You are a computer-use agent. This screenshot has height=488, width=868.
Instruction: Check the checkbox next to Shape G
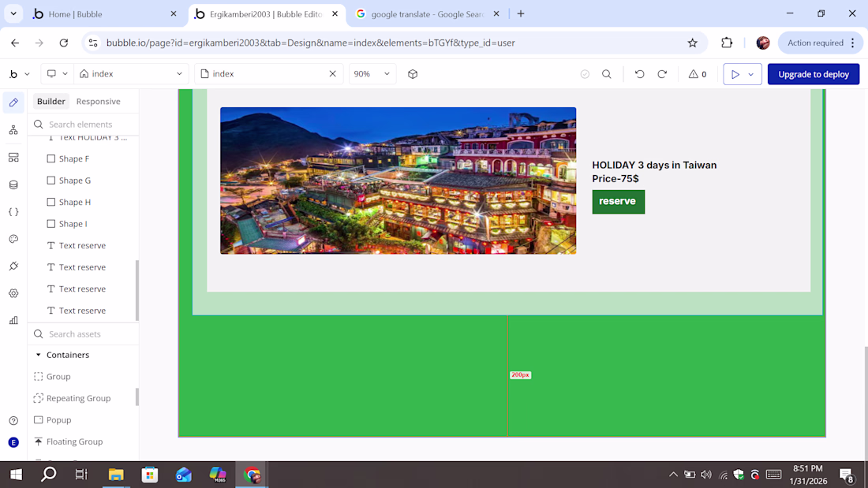click(x=51, y=180)
